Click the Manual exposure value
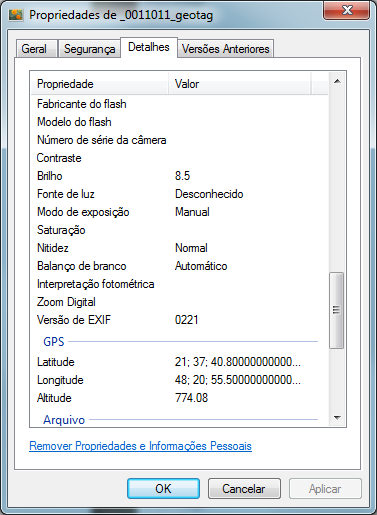 tap(192, 212)
